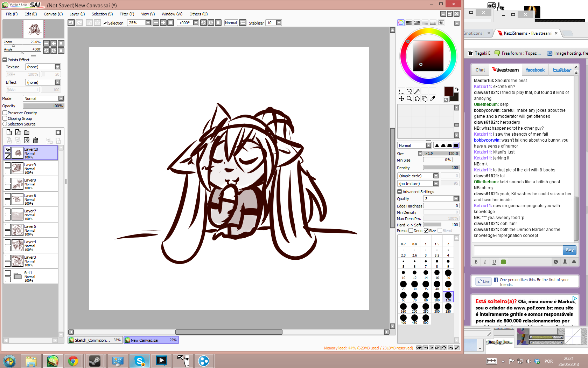Clear the current layer with eraser icon
The width and height of the screenshot is (588, 368).
[27, 140]
